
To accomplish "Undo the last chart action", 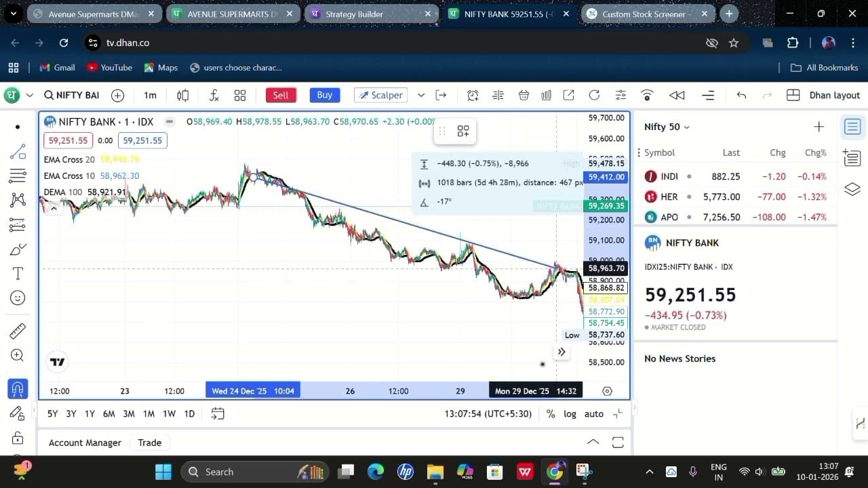I will (741, 96).
